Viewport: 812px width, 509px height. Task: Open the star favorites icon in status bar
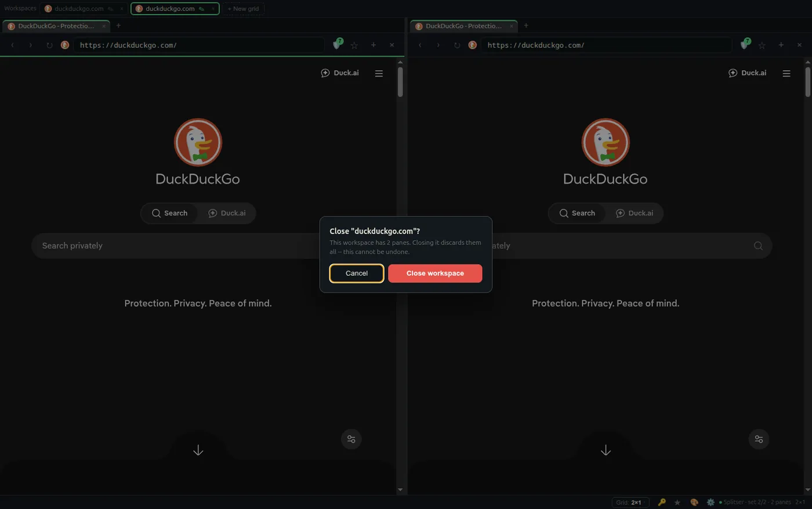tap(677, 502)
